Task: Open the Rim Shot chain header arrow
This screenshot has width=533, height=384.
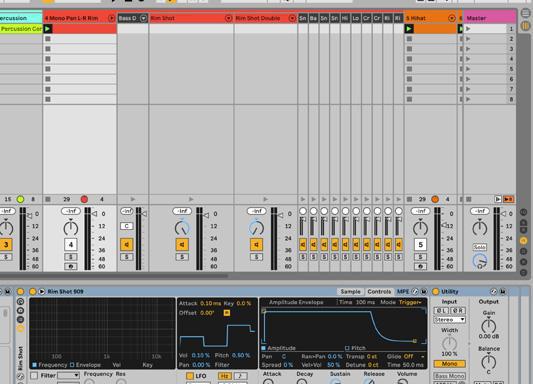Action: coord(228,18)
